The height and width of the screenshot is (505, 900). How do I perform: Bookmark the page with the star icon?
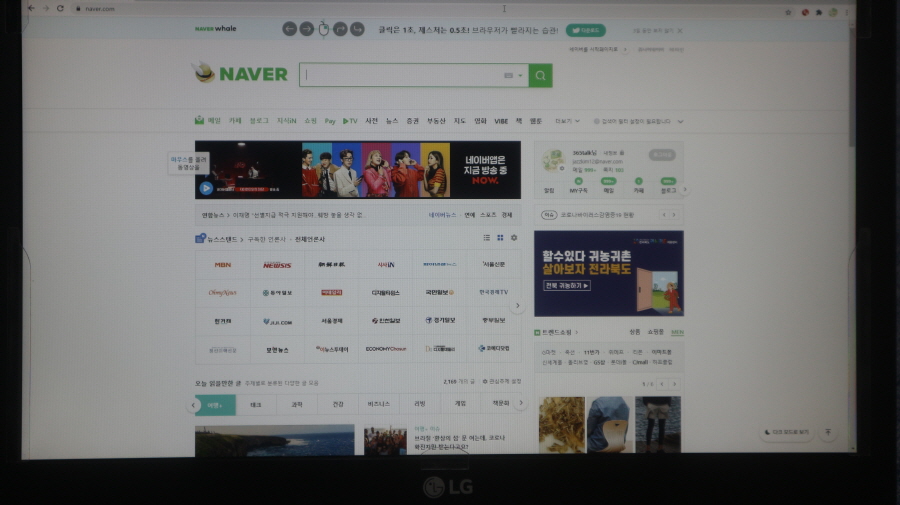pyautogui.click(x=788, y=12)
